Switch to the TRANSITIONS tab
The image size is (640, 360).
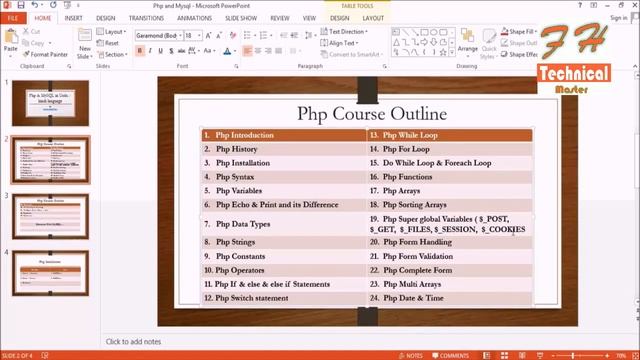[x=146, y=18]
